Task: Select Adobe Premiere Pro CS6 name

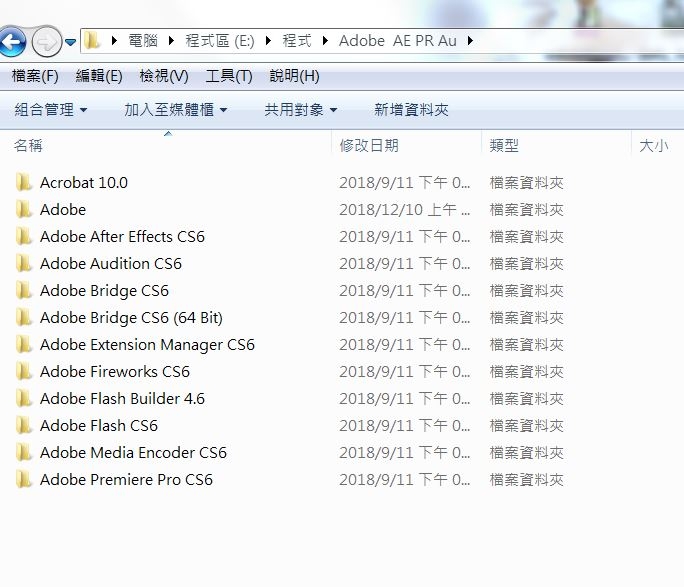Action: [126, 480]
